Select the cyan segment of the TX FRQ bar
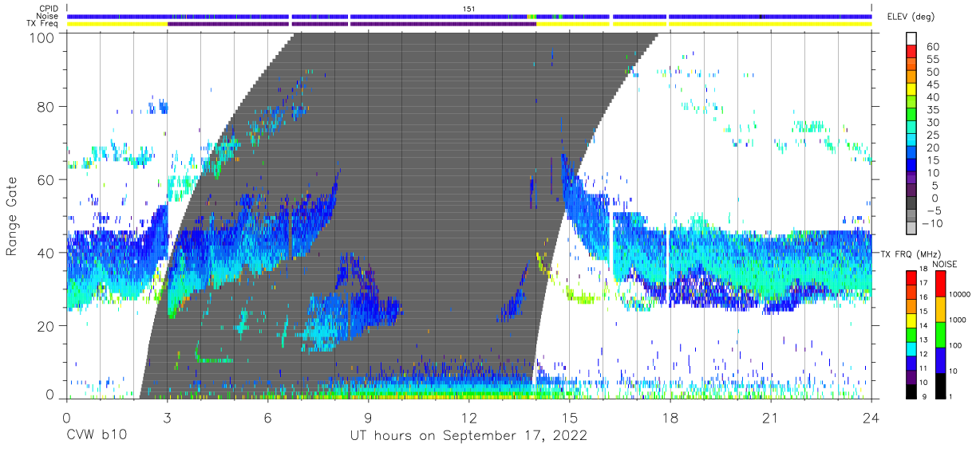 [x=911, y=348]
